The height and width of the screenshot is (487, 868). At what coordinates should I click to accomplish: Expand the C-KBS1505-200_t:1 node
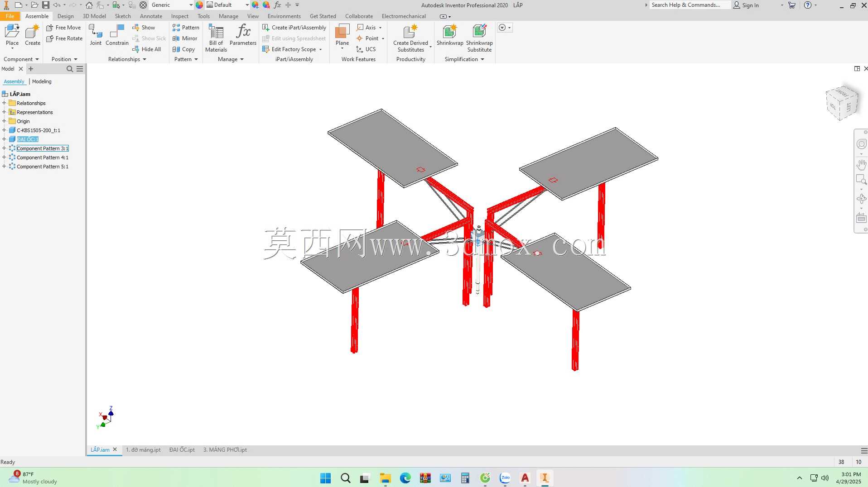pos(4,130)
